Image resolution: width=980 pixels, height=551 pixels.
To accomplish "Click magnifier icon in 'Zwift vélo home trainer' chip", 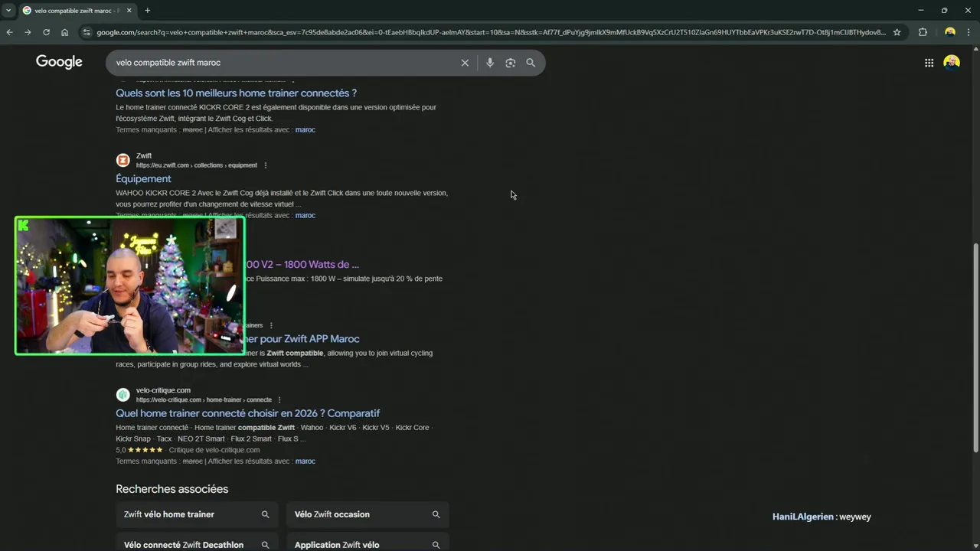I will (265, 514).
